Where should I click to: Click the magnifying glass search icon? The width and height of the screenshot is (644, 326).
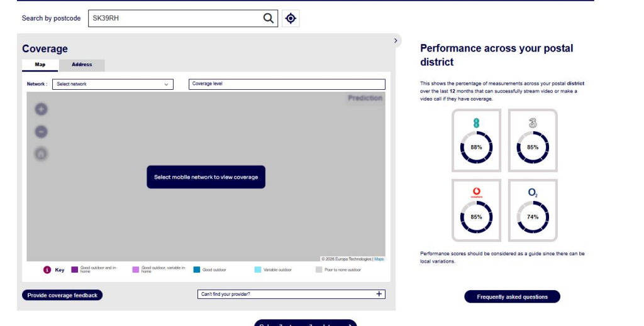pos(268,18)
